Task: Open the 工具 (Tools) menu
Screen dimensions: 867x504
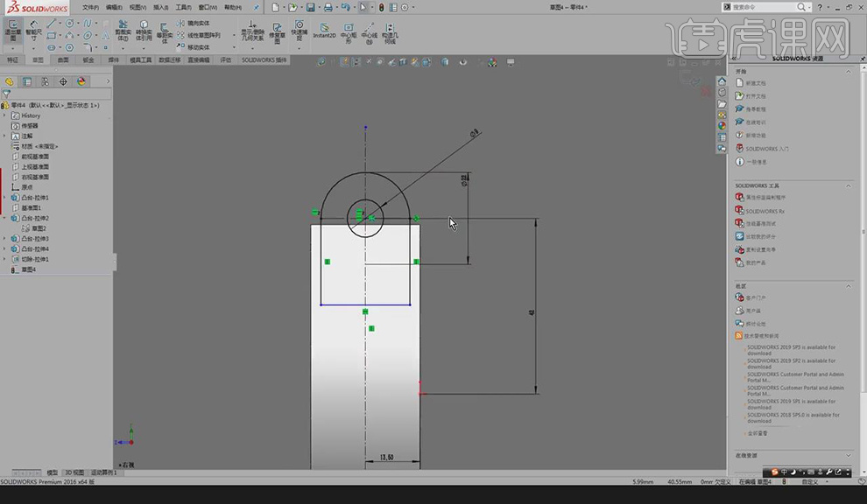Action: coord(182,7)
